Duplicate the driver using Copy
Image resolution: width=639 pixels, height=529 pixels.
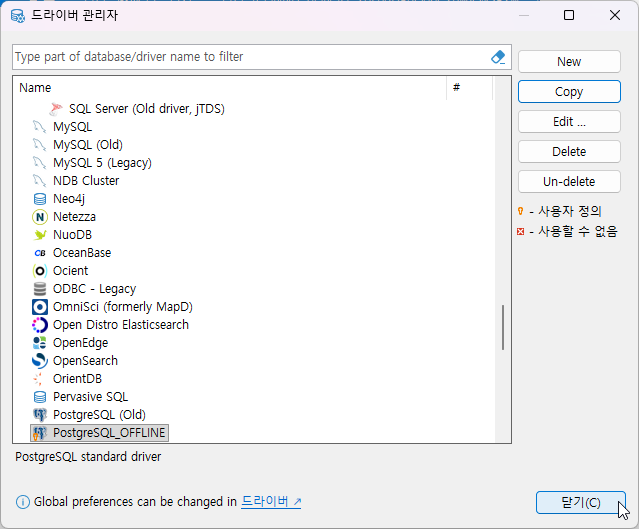coord(569,92)
